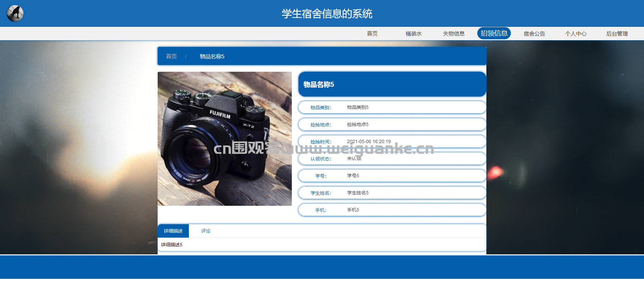The width and height of the screenshot is (644, 308).
Task: Click the Fujifilm camera product image
Action: [x=224, y=138]
